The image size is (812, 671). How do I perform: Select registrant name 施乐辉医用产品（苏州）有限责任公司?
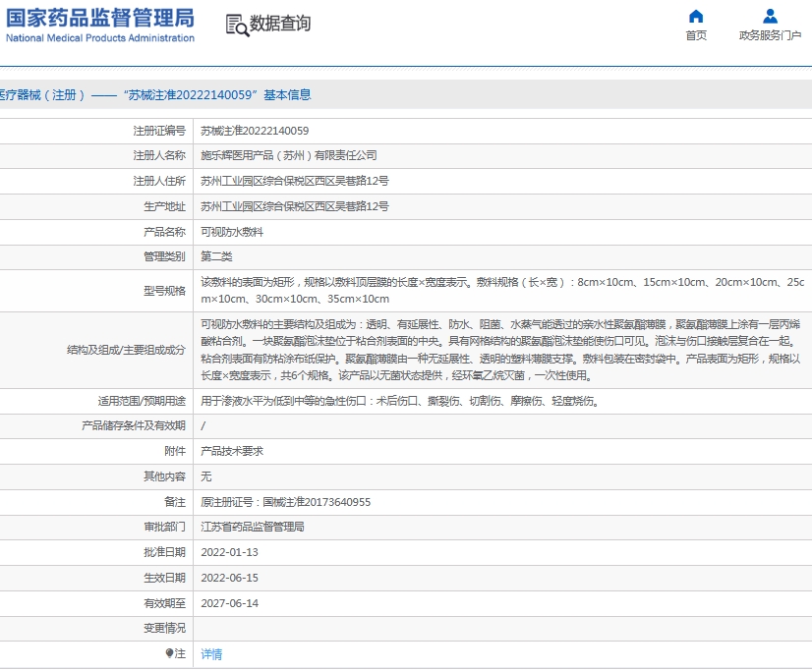pyautogui.click(x=289, y=155)
